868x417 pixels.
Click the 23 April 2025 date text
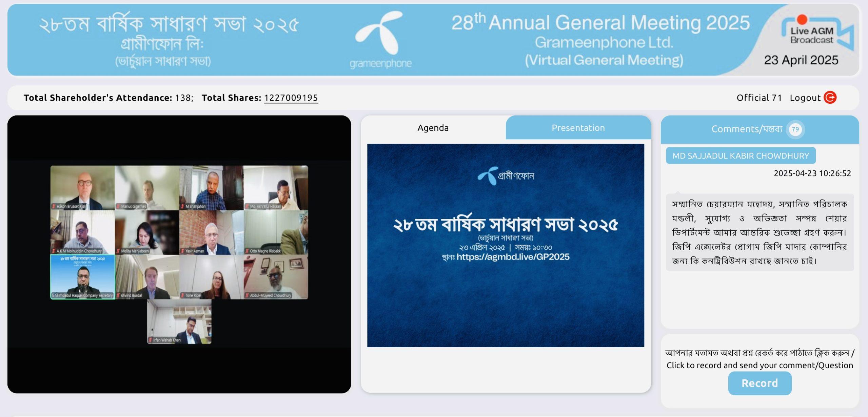tap(801, 60)
